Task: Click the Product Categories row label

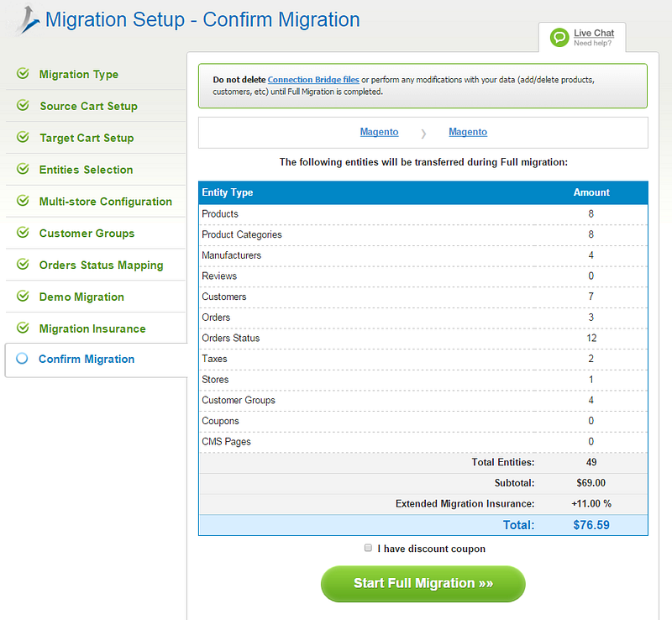Action: click(x=242, y=234)
